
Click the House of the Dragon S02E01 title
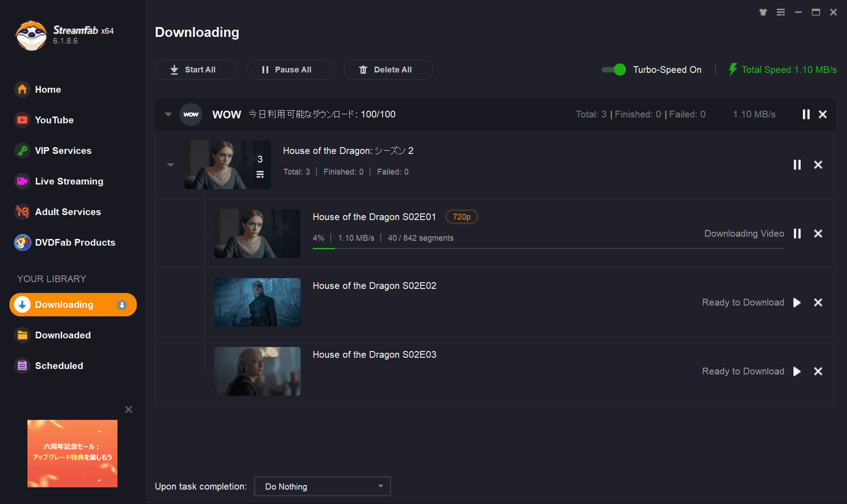point(374,217)
